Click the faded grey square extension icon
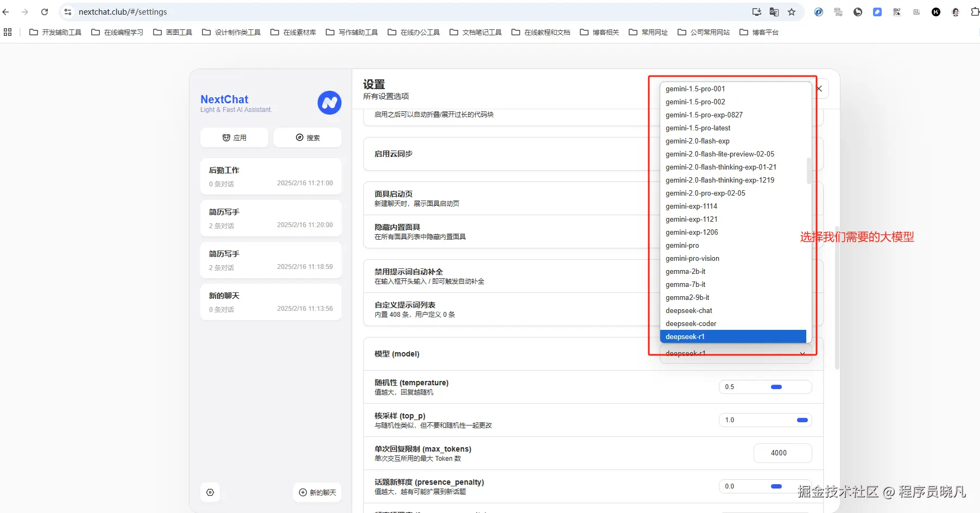The height and width of the screenshot is (513, 980). coord(916,12)
